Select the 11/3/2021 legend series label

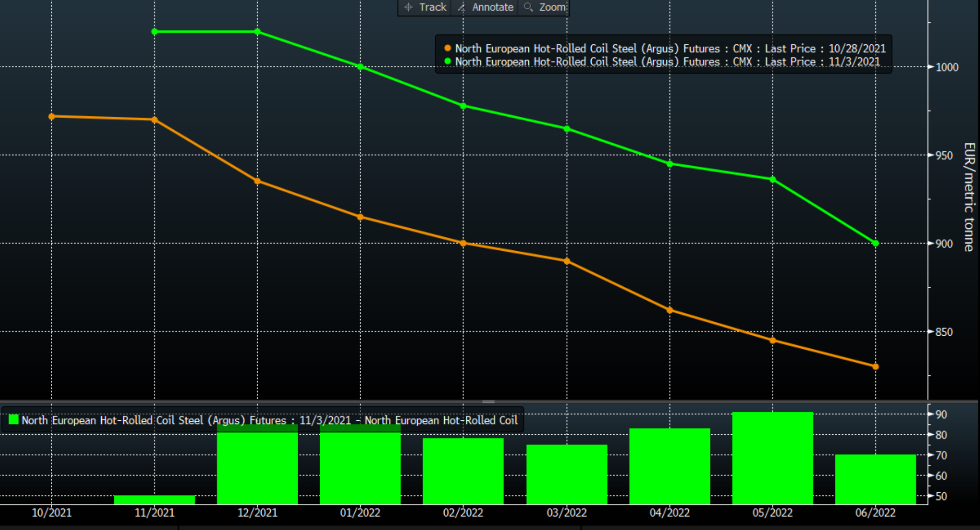pos(667,62)
